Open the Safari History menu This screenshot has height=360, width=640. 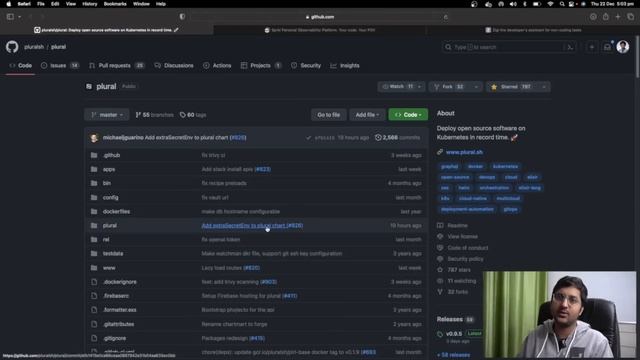[x=89, y=4]
